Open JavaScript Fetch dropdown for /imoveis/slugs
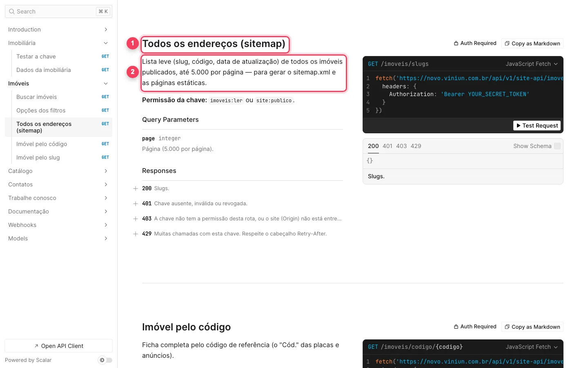Viewport: 588px width, 368px height. coord(532,64)
